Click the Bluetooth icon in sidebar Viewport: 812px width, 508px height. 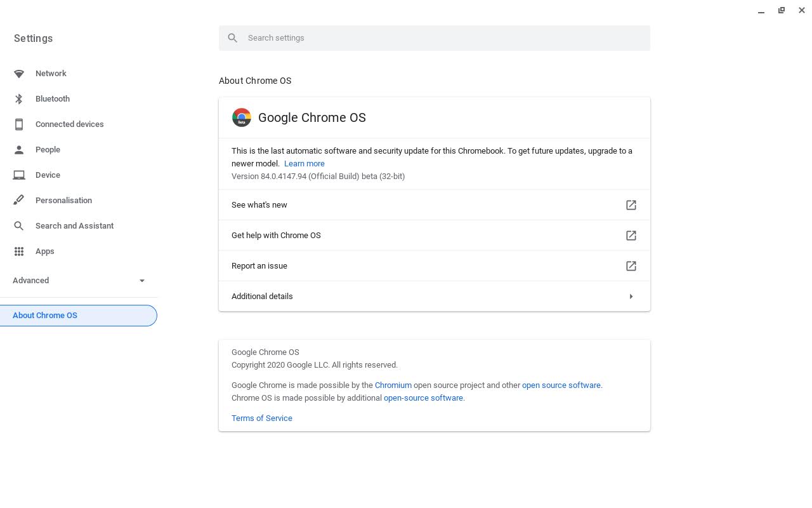tap(19, 99)
